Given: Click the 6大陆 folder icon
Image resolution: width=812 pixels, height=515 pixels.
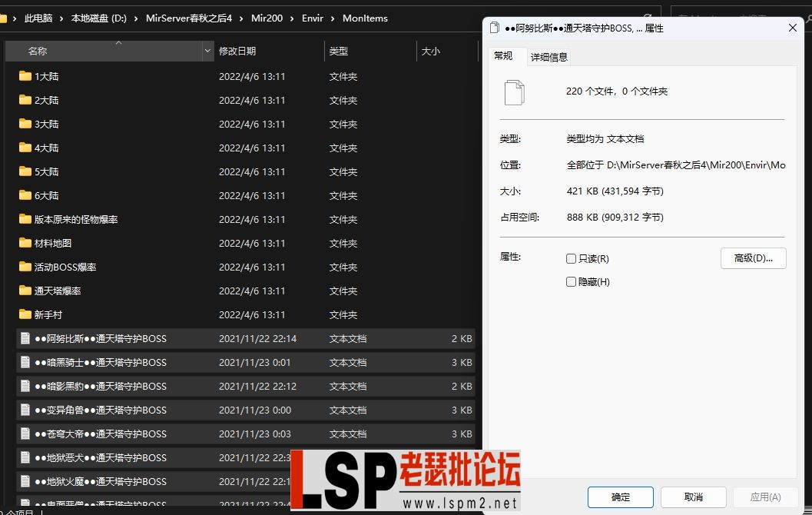Looking at the screenshot, I should tap(25, 195).
